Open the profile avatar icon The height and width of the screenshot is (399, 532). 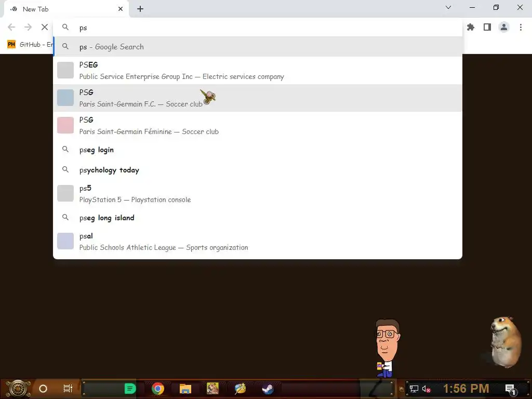pyautogui.click(x=504, y=27)
